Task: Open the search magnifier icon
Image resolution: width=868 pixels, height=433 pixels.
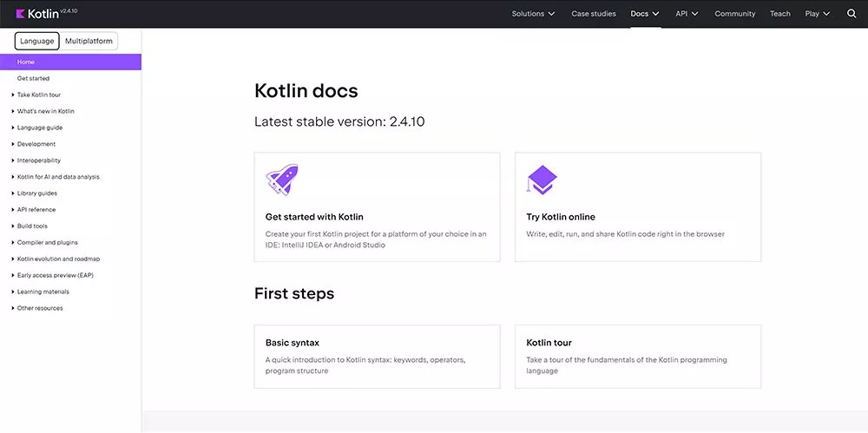Action: (852, 14)
